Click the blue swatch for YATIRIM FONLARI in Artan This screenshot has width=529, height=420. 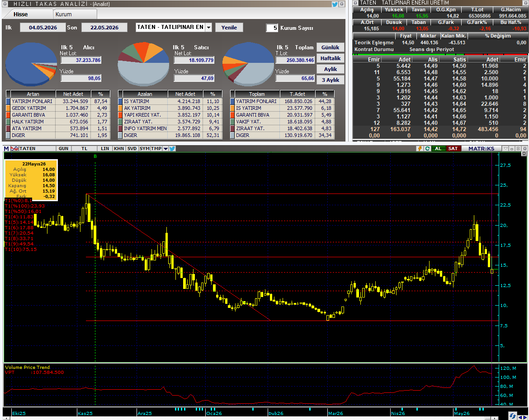8,102
